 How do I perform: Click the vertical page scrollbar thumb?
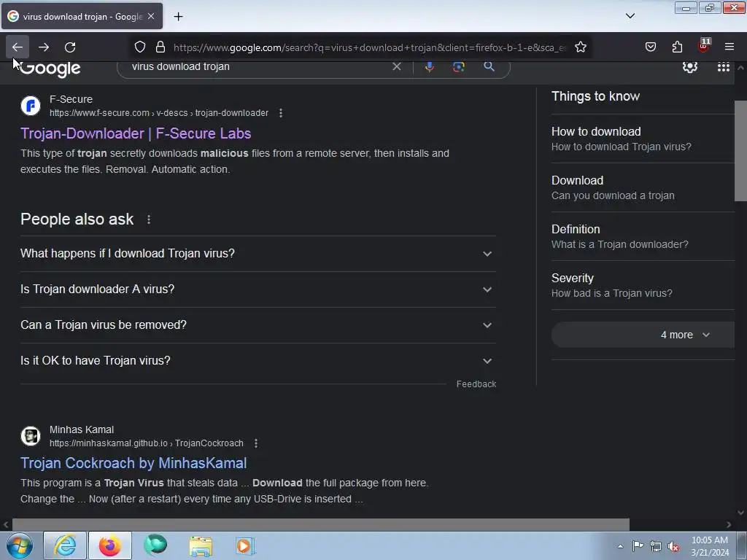pos(740,151)
